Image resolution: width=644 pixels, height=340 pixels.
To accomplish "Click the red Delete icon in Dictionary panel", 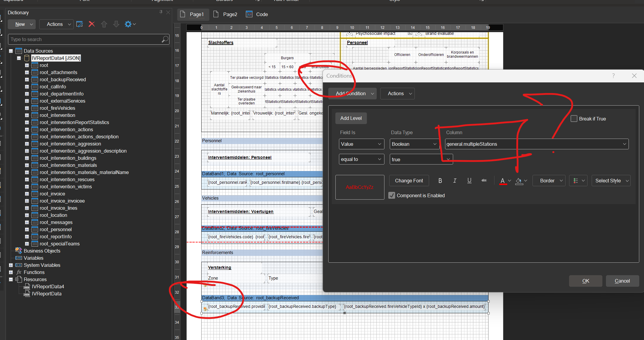I will coord(92,24).
